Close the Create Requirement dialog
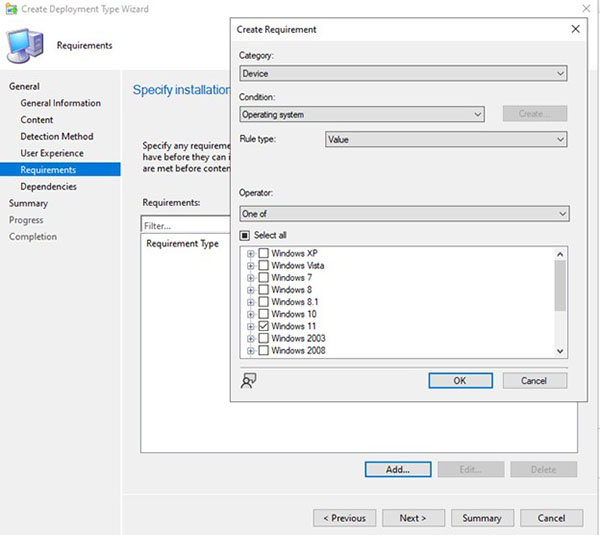The width and height of the screenshot is (600, 535). pyautogui.click(x=575, y=29)
